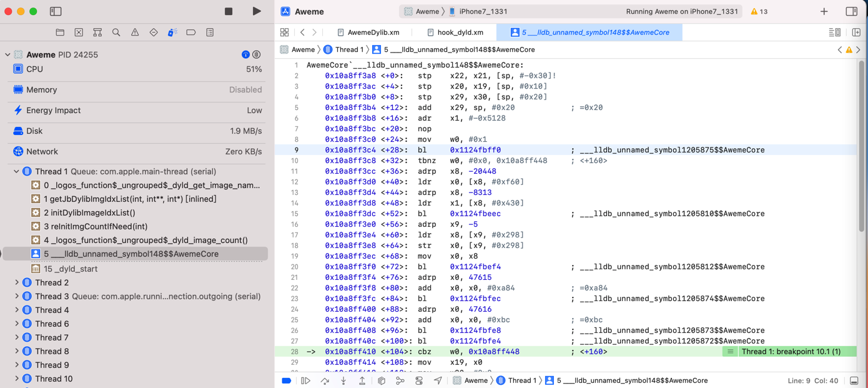Expand Thread 3 in debug navigator
The image size is (868, 388).
tap(17, 296)
